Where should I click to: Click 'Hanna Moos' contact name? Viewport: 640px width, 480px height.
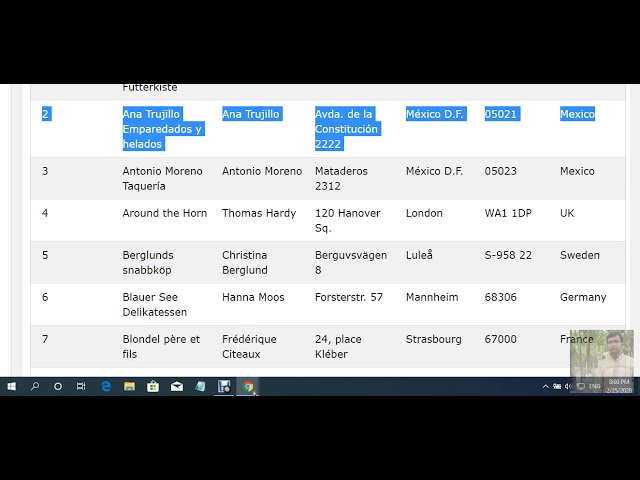pyautogui.click(x=253, y=297)
